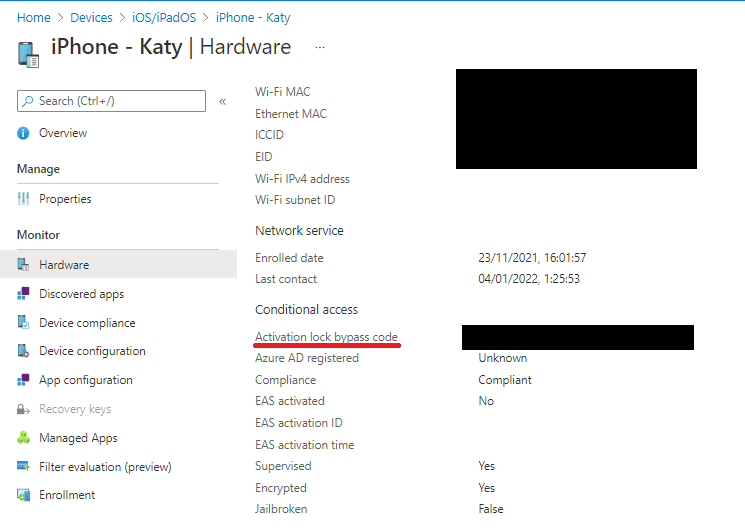Click the Discovered apps icon
Screen dimensions: 745x531
pyautogui.click(x=23, y=294)
